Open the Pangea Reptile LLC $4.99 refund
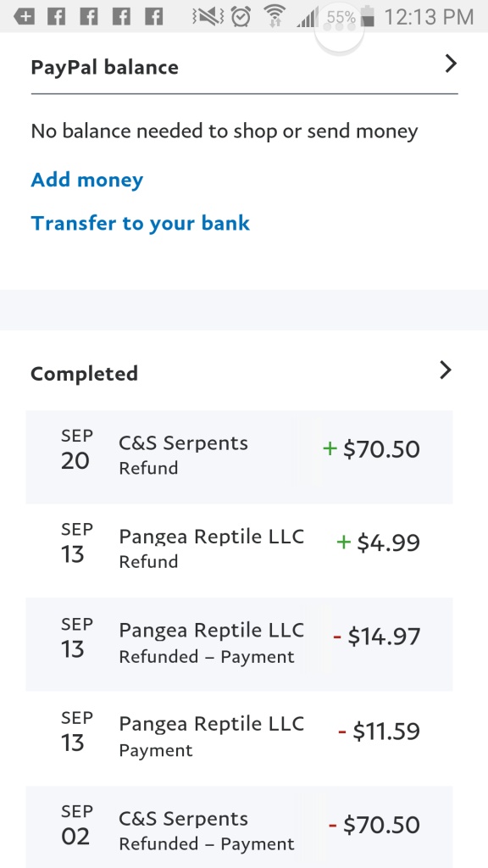488x868 pixels. point(239,551)
